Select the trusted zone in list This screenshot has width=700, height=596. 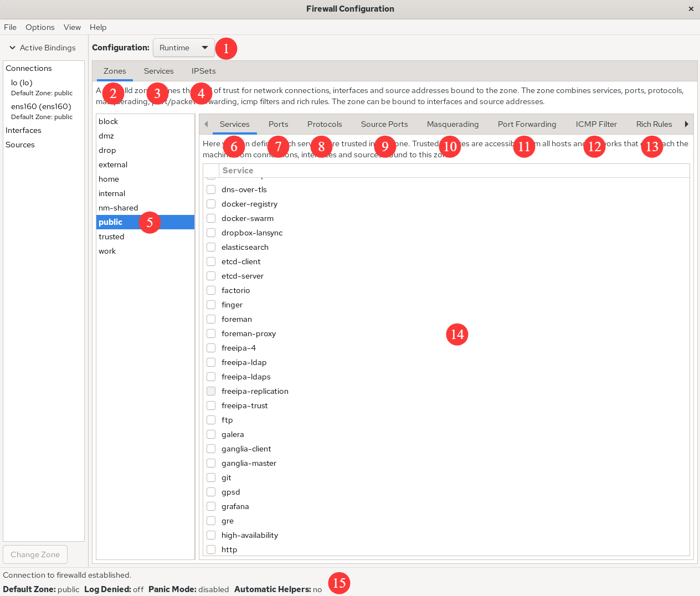pos(111,237)
